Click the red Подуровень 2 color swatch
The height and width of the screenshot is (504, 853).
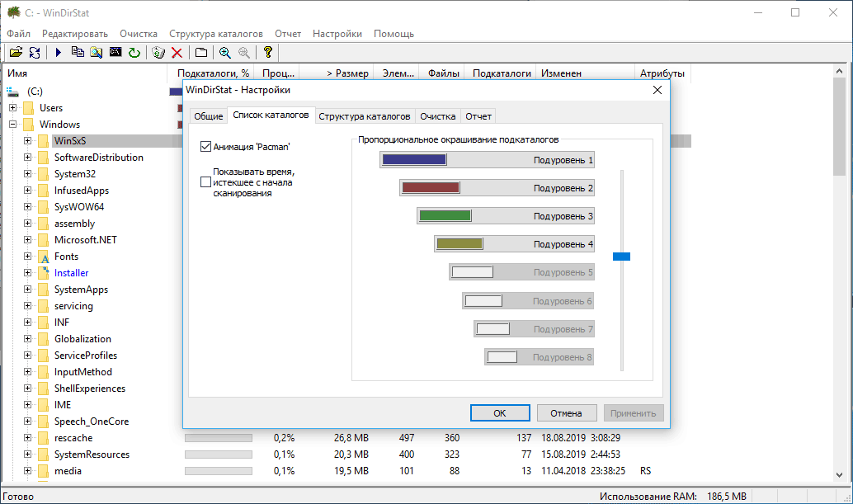pyautogui.click(x=431, y=187)
